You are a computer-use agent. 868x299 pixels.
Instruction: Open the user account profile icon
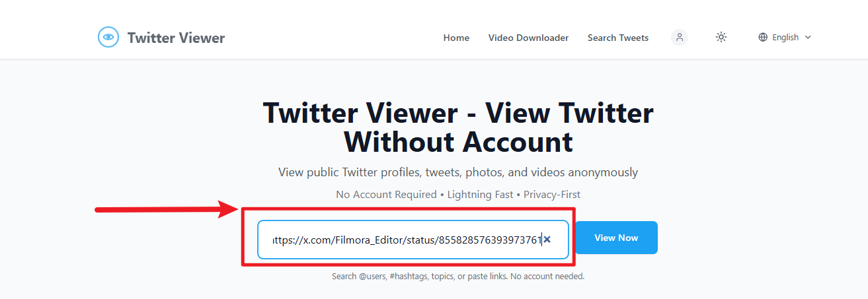(680, 37)
